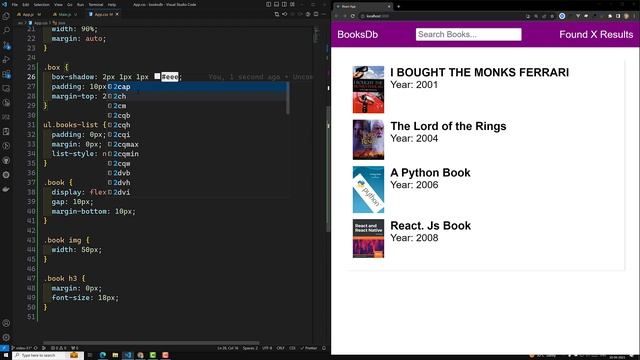This screenshot has width=640, height=360.
Task: Click the Prettier status bar item
Action: (309, 348)
